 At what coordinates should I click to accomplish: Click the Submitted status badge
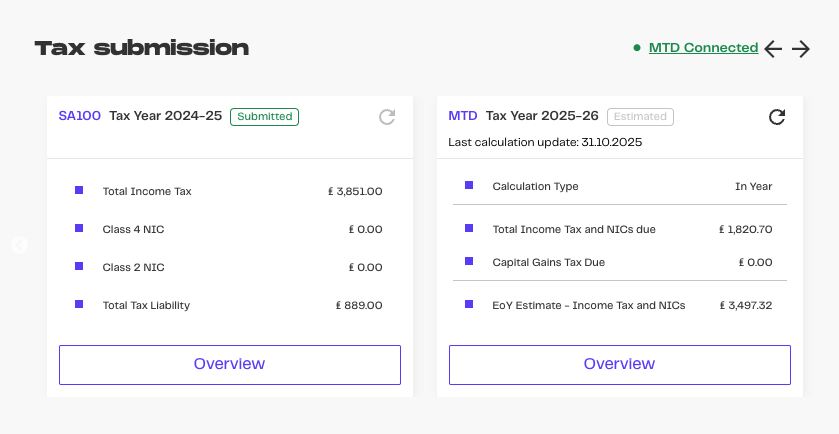[264, 116]
